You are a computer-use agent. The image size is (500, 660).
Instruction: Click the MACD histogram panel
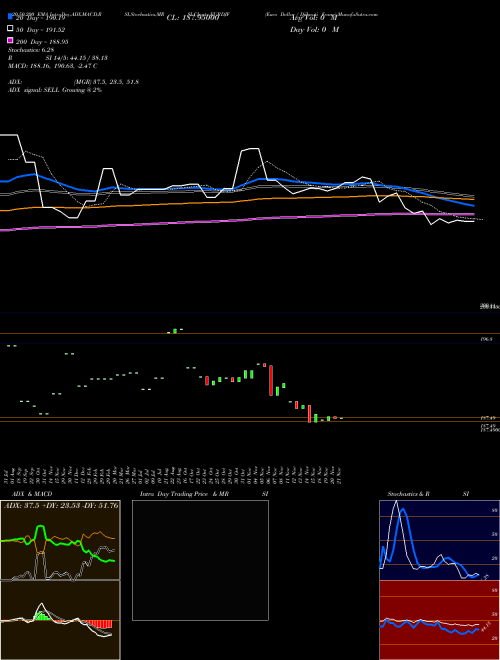tap(60, 620)
